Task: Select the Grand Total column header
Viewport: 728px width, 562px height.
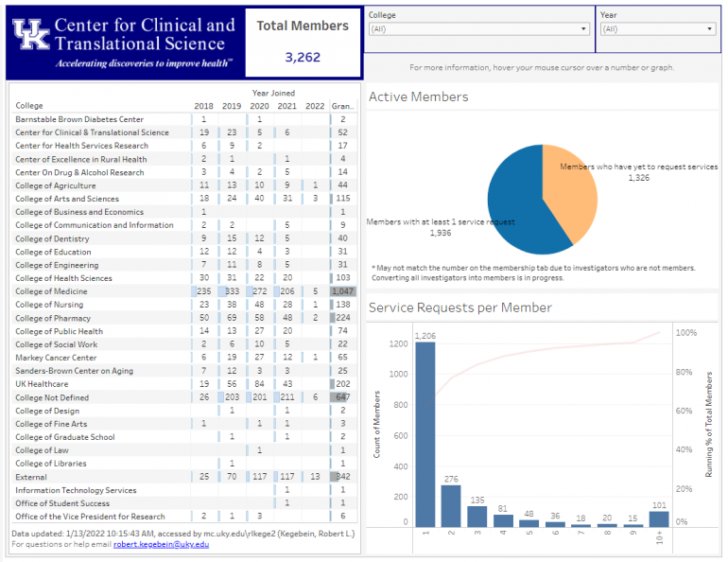Action: tap(342, 106)
